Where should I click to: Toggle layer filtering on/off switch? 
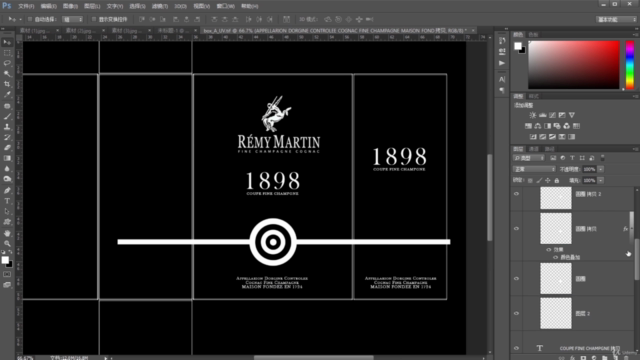click(x=602, y=158)
